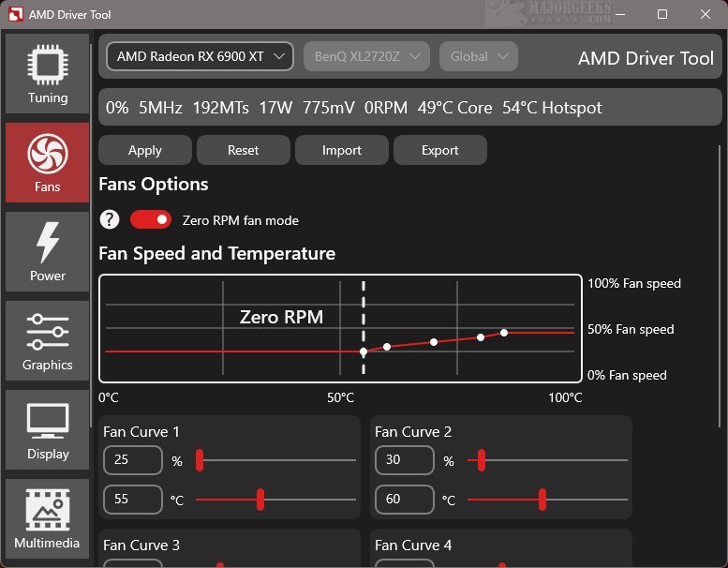
Task: Click the question mark help icon
Action: click(x=110, y=219)
